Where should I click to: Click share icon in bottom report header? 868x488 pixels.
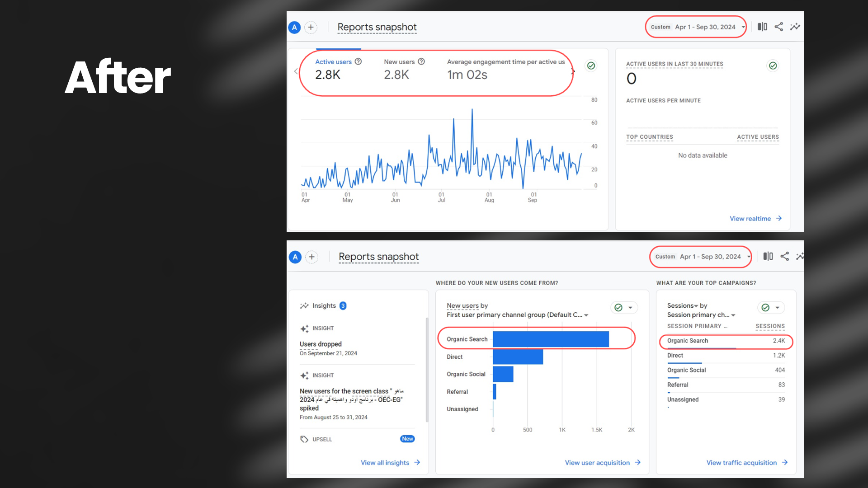pyautogui.click(x=784, y=256)
